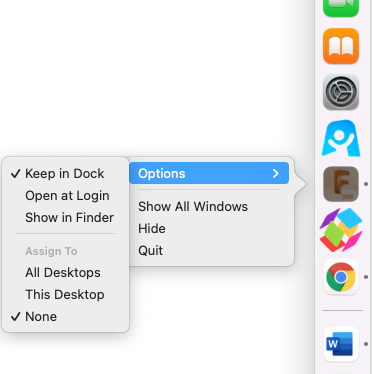This screenshot has width=372, height=374.
Task: Assign app to This Desktop
Action: point(65,295)
